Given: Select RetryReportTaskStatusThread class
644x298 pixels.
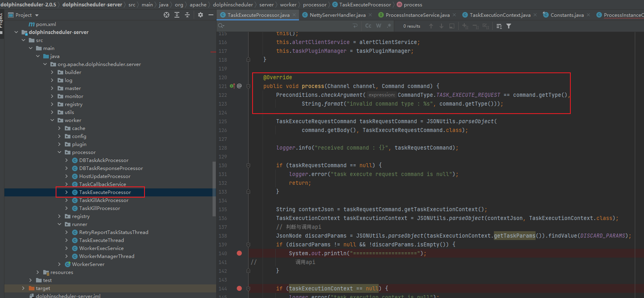Looking at the screenshot, I should click(114, 232).
